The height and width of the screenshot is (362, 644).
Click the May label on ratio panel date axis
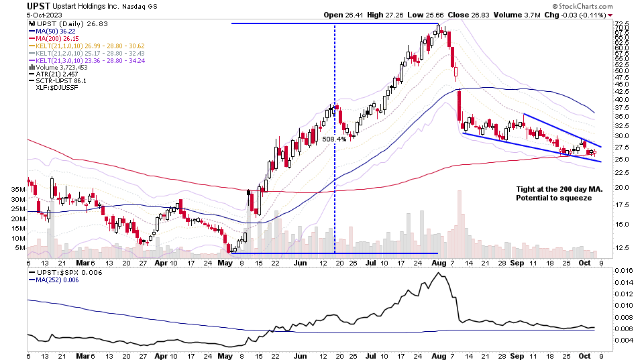(225, 356)
